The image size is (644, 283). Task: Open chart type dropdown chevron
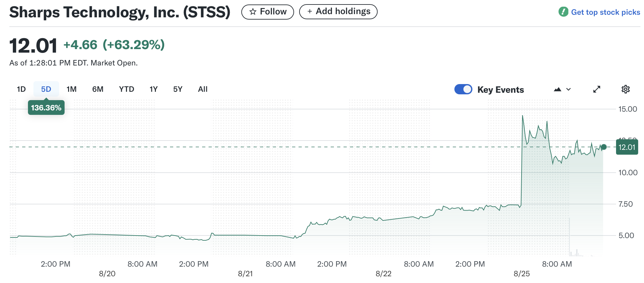568,90
